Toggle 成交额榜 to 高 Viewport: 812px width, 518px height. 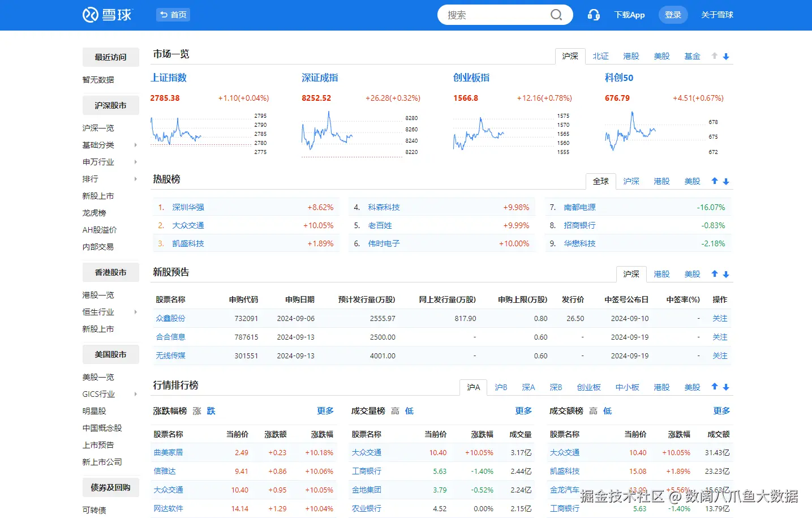593,411
